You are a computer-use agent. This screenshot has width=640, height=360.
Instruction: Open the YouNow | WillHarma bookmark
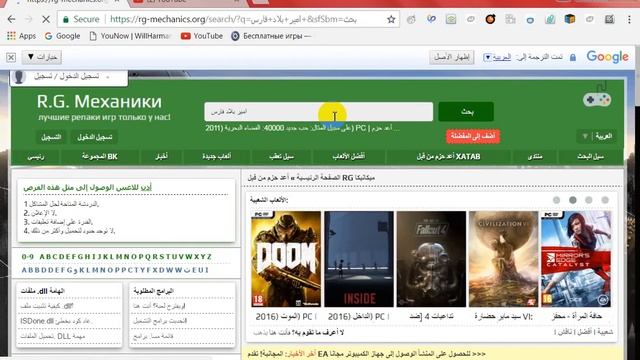(130, 36)
